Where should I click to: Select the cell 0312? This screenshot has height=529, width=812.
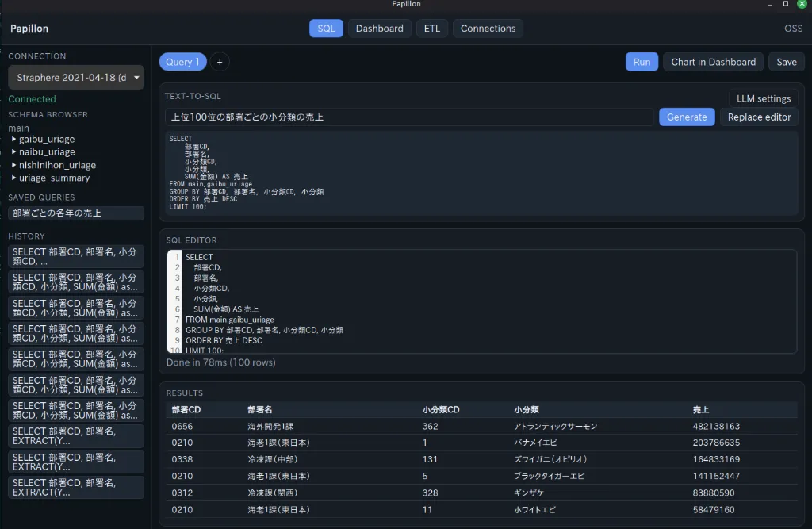[x=182, y=493]
